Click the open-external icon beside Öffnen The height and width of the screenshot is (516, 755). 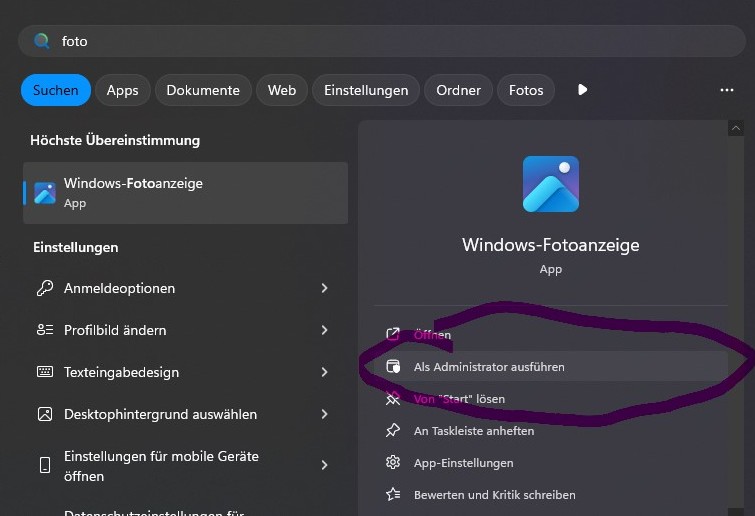tap(393, 334)
